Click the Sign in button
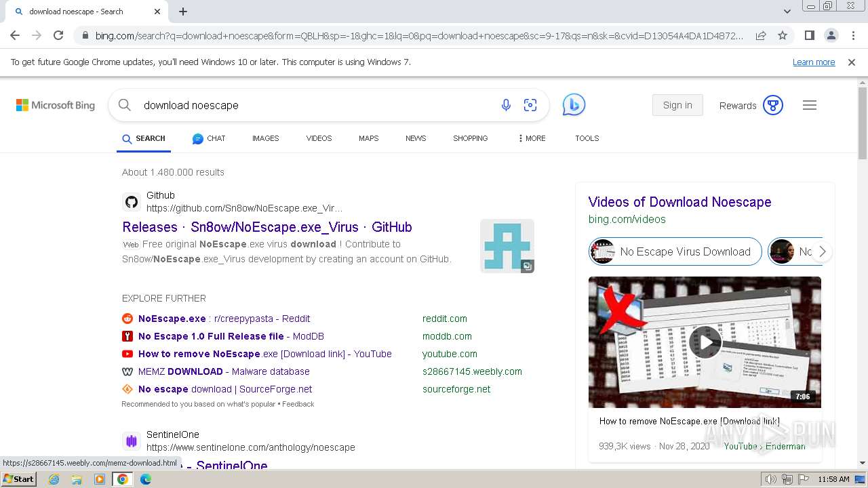 [677, 105]
